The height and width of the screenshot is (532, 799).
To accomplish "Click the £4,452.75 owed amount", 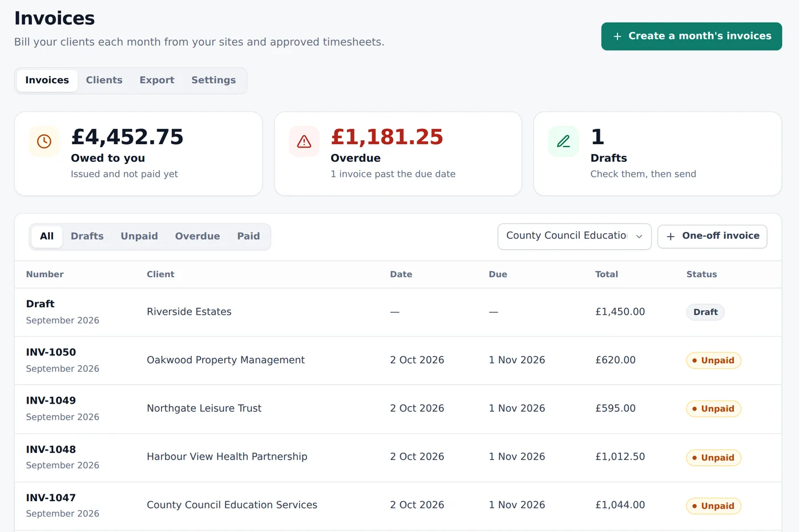I will 127,137.
